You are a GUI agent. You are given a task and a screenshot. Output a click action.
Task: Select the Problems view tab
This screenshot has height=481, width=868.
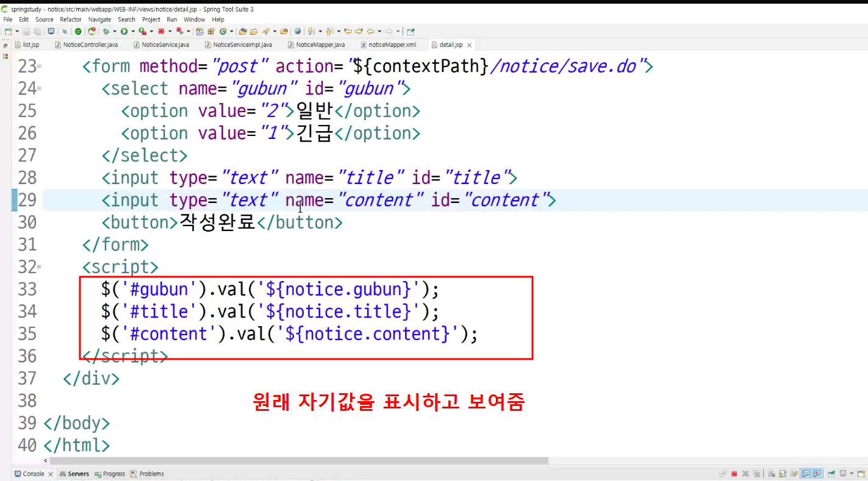(x=147, y=474)
